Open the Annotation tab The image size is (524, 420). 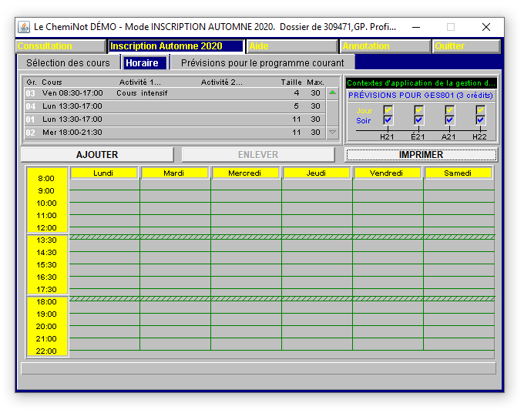(x=385, y=46)
